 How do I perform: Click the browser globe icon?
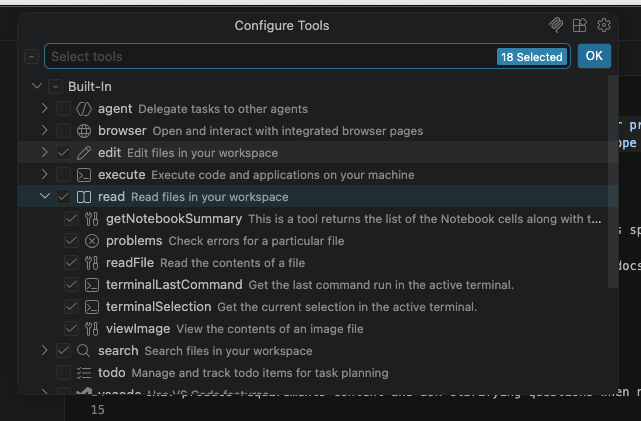tap(84, 131)
